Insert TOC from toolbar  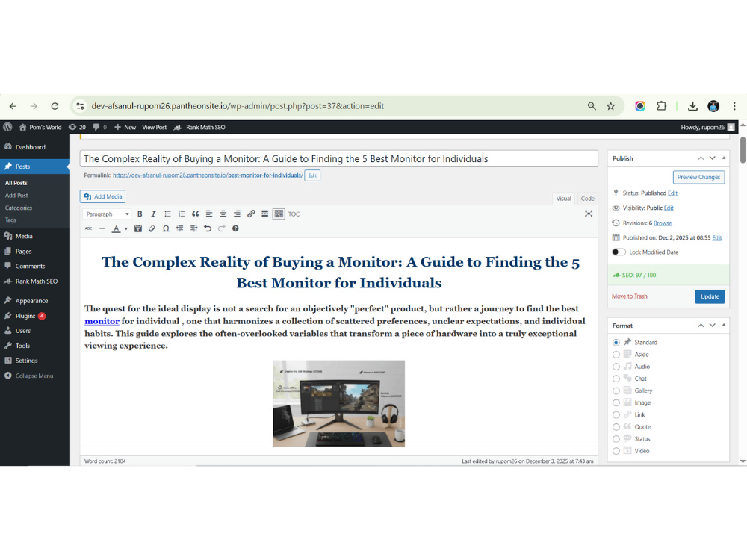coord(294,214)
